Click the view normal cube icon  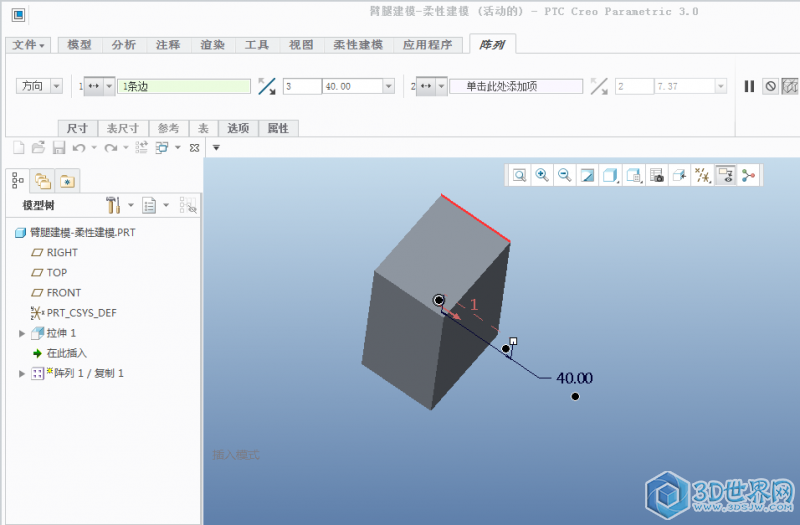[x=680, y=176]
